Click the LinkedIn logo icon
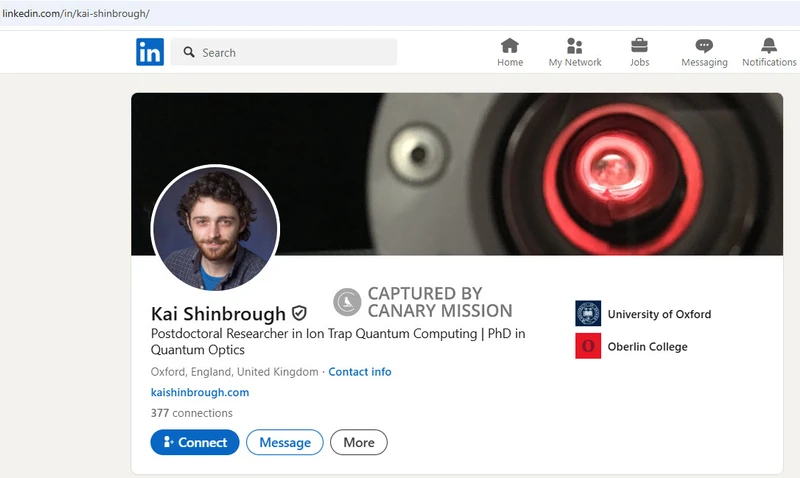Screen dimensions: 800x478 pos(150,52)
